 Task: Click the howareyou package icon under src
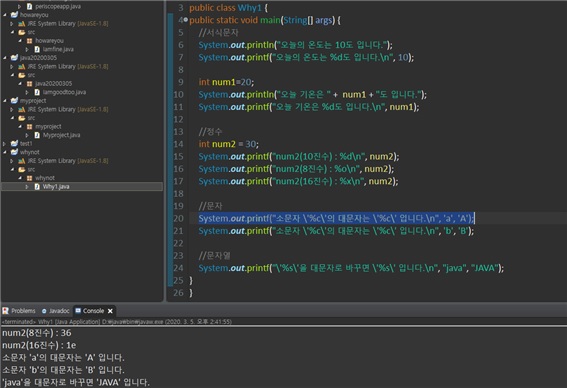pyautogui.click(x=30, y=40)
